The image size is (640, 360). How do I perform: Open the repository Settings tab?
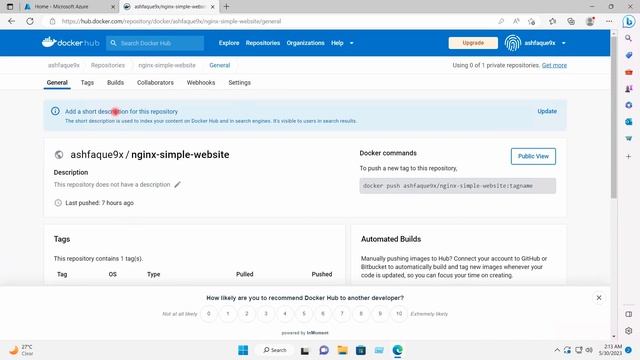pos(240,82)
